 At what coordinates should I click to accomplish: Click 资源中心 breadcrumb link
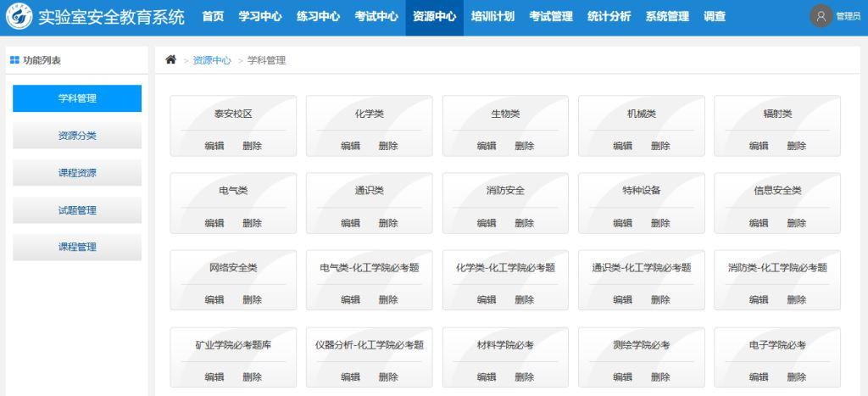(x=212, y=60)
